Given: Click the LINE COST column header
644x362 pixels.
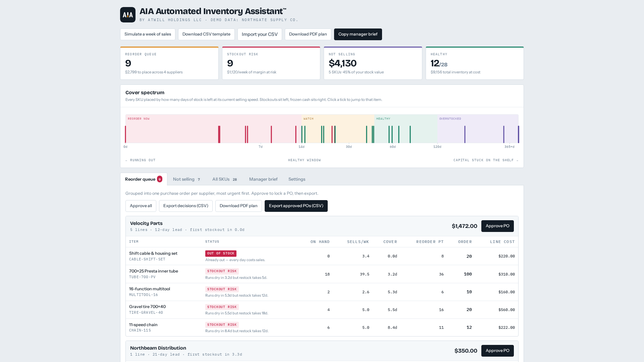Looking at the screenshot, I should coord(502,242).
